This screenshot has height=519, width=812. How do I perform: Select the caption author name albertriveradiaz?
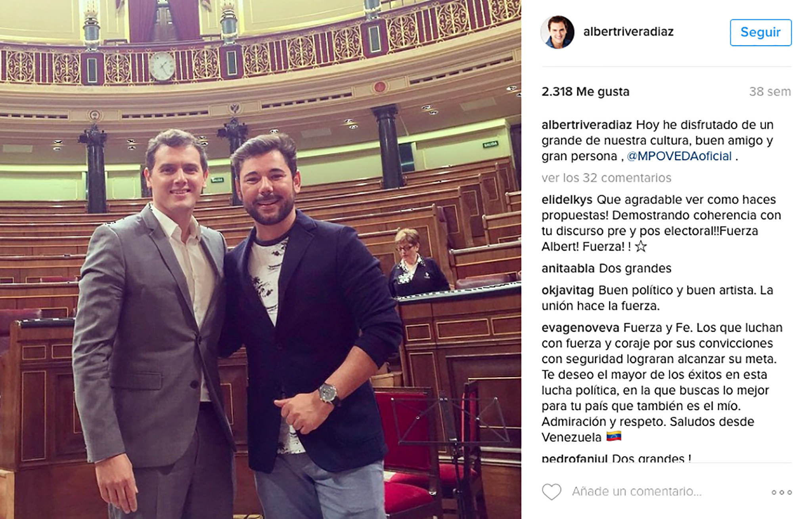[586, 125]
